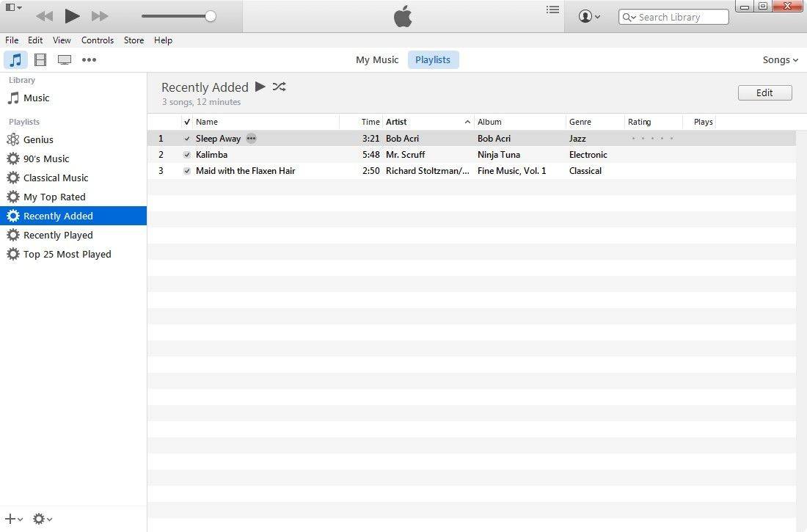Image resolution: width=807 pixels, height=532 pixels.
Task: Open the My Top Rated playlist
Action: pos(73,197)
